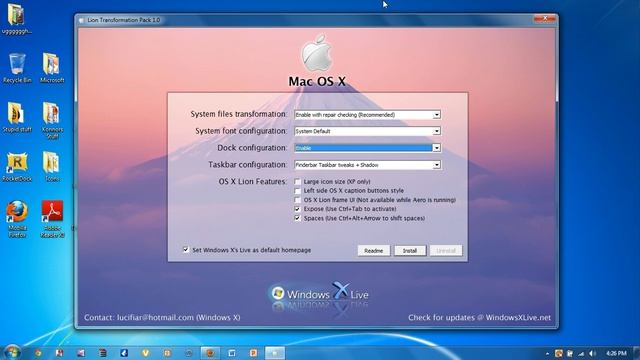Select the Adobe Reader XI desktop shortcut
The height and width of the screenshot is (360, 640).
(x=52, y=219)
